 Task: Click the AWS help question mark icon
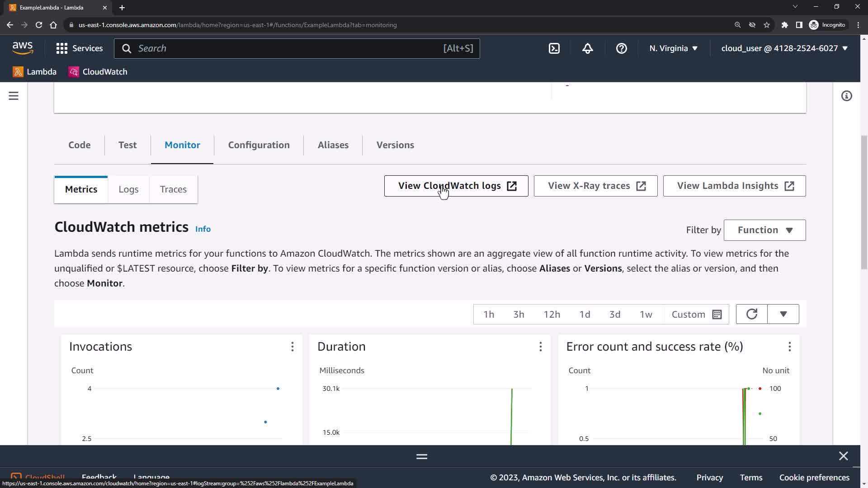622,48
